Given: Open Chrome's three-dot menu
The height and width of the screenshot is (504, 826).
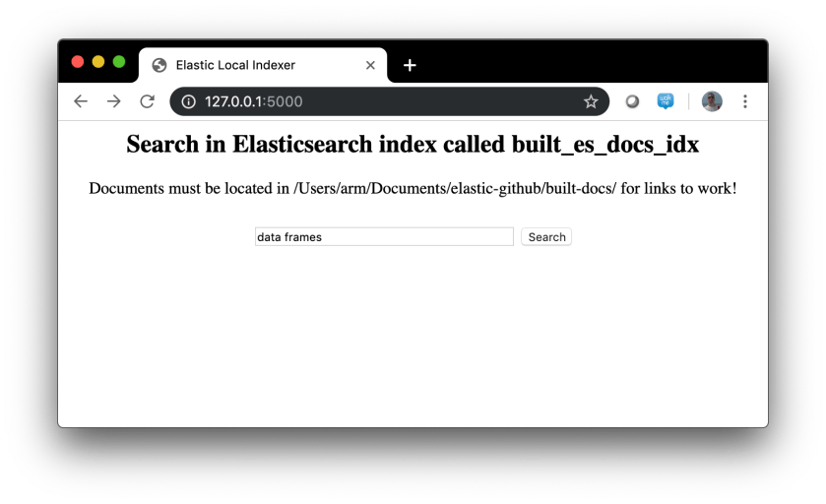Looking at the screenshot, I should coord(745,101).
